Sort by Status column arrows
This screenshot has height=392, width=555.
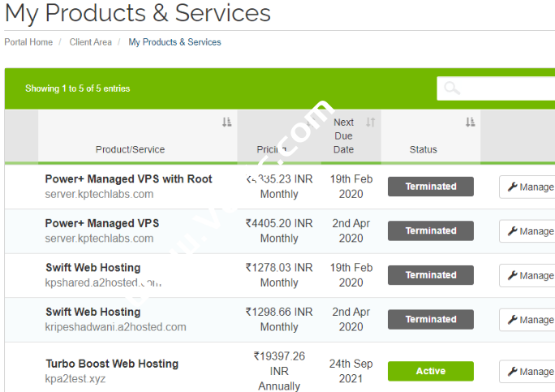click(x=470, y=122)
